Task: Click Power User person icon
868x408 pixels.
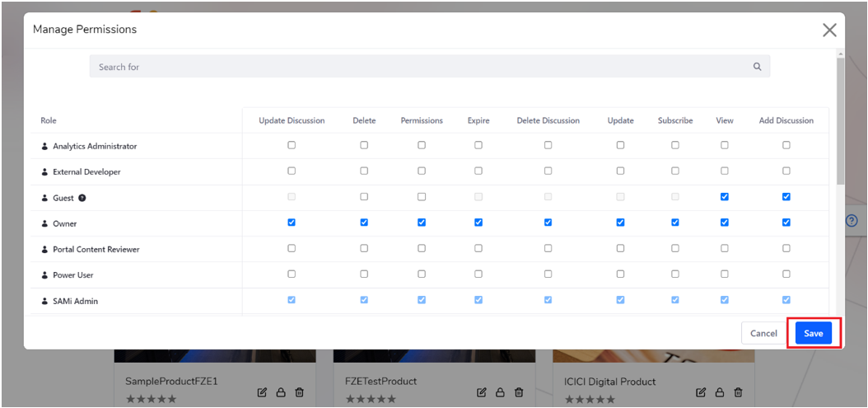Action: [44, 275]
